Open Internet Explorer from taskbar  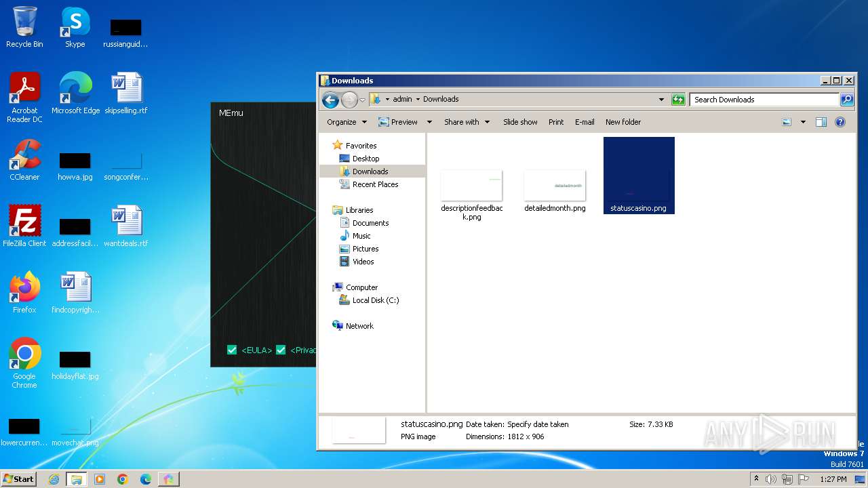click(54, 479)
